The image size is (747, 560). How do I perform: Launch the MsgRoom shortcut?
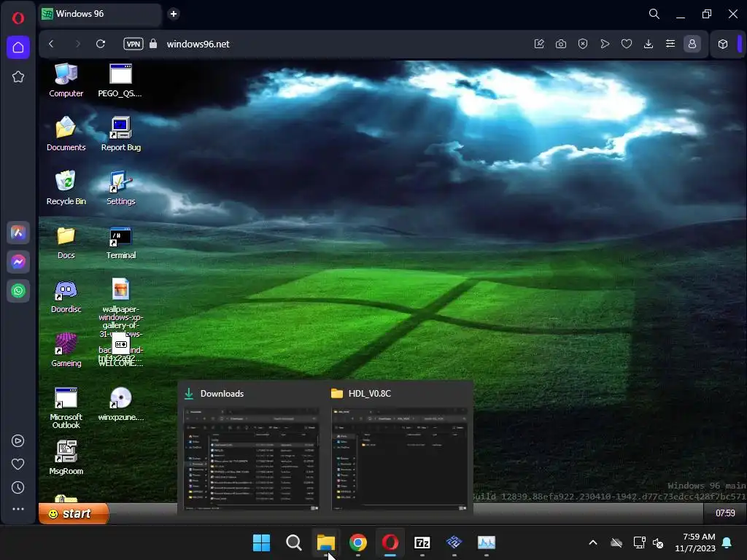[x=66, y=458]
